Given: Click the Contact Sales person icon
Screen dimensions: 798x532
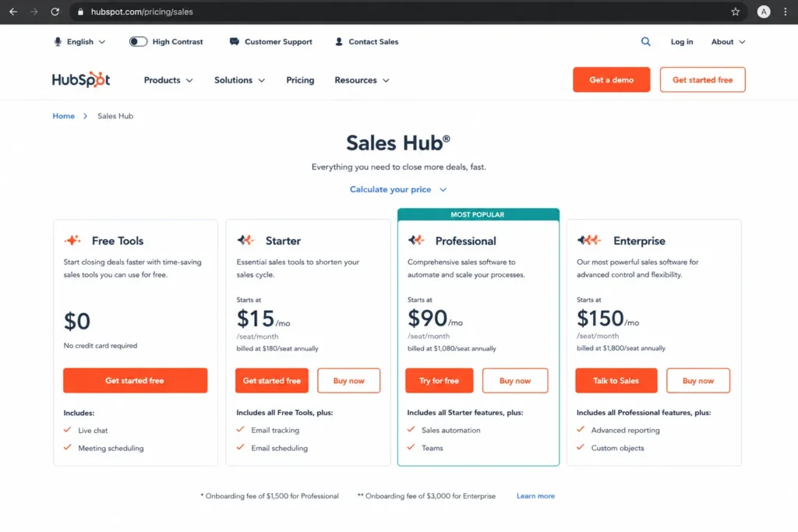Looking at the screenshot, I should [x=339, y=42].
